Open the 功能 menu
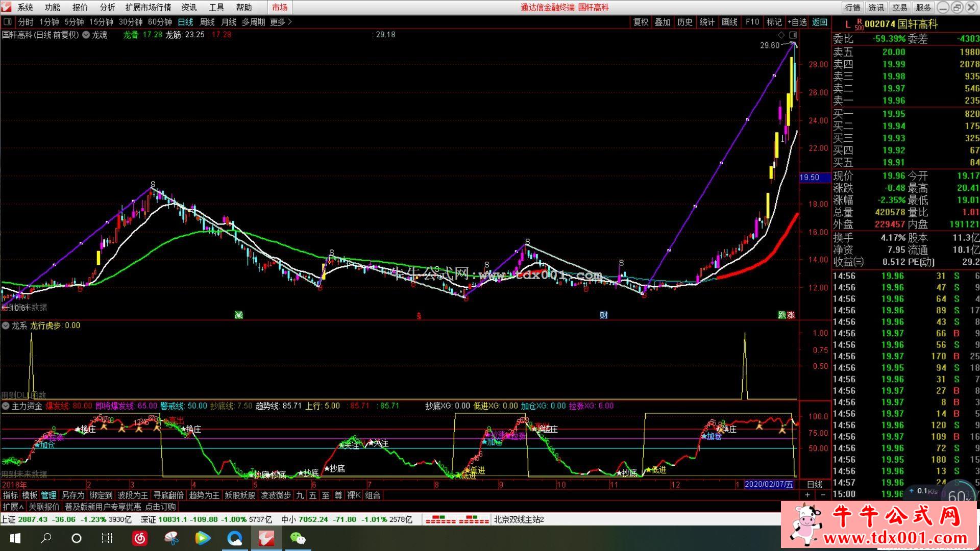This screenshot has height=551, width=980. 52,7
